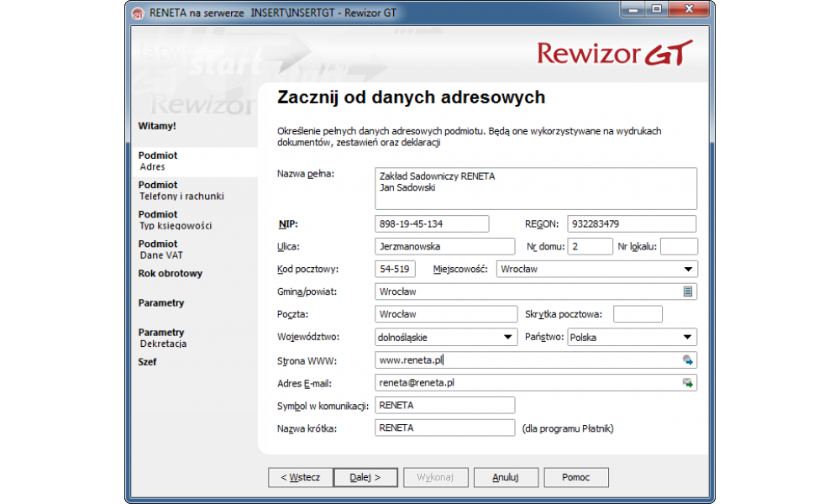The width and height of the screenshot is (840, 504).
Task: Minimize the Rewizor GT window
Action: (633, 9)
